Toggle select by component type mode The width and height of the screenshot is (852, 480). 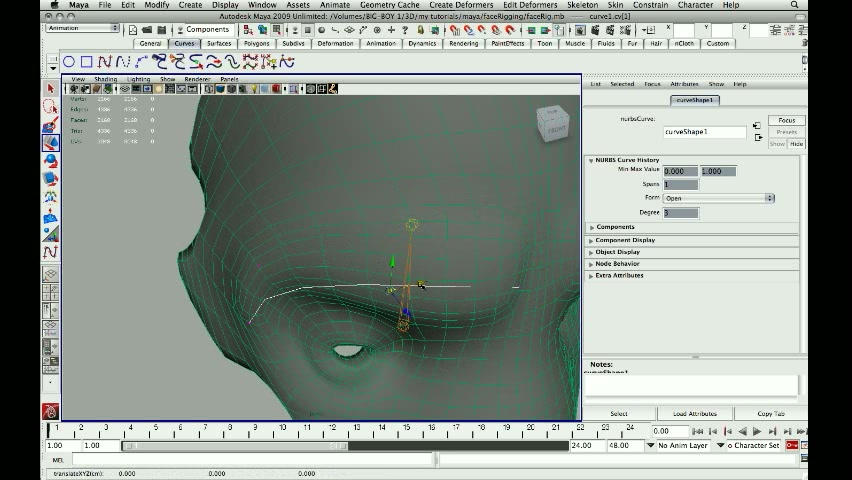coord(277,30)
